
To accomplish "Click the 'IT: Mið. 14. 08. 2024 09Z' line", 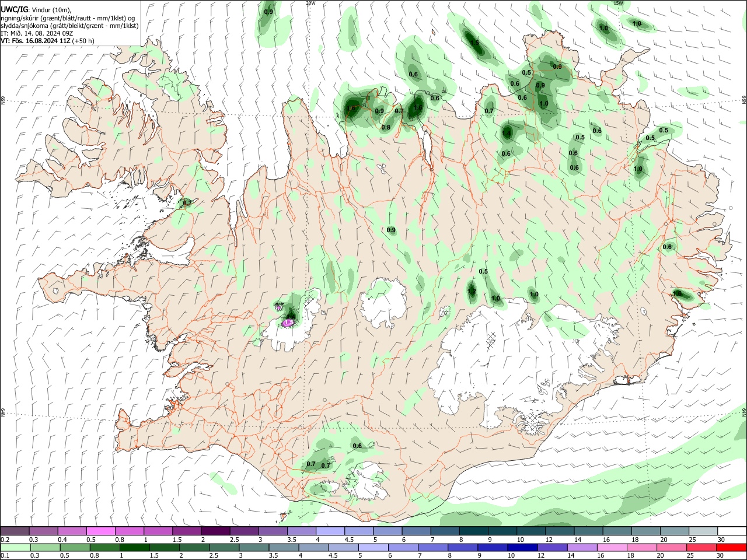I will [37, 33].
